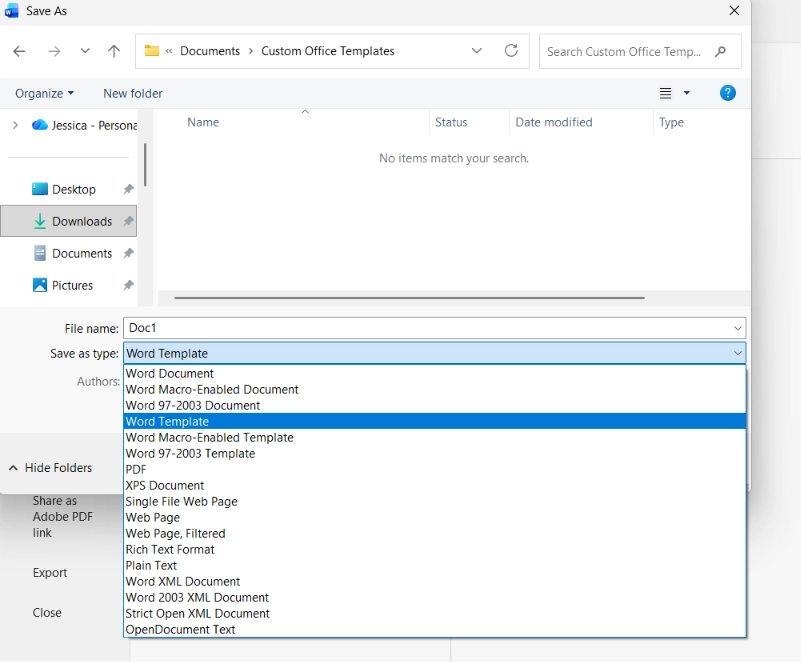
Task: Sort by Type column header
Action: coord(671,122)
